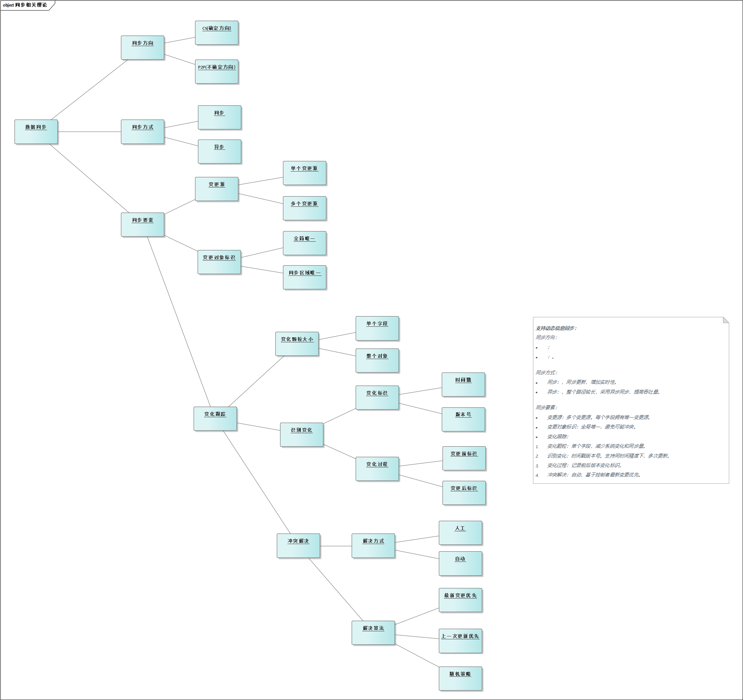Select the 异步 node
Image resolution: width=743 pixels, height=700 pixels.
(220, 152)
